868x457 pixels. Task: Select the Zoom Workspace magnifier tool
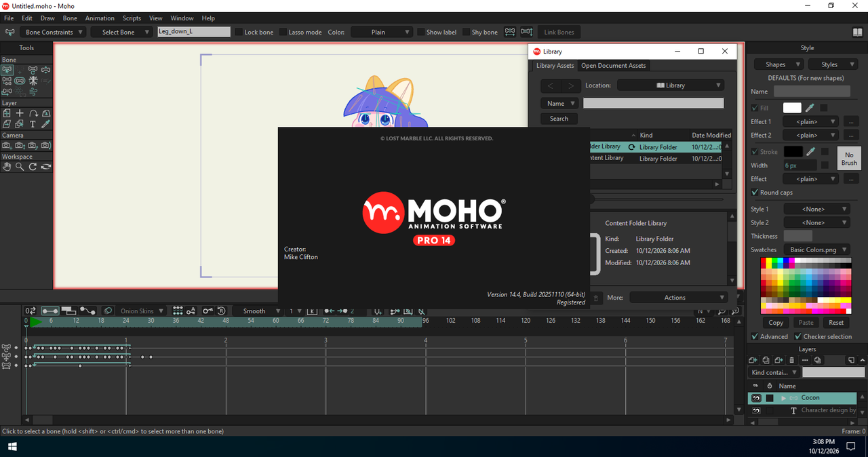20,166
